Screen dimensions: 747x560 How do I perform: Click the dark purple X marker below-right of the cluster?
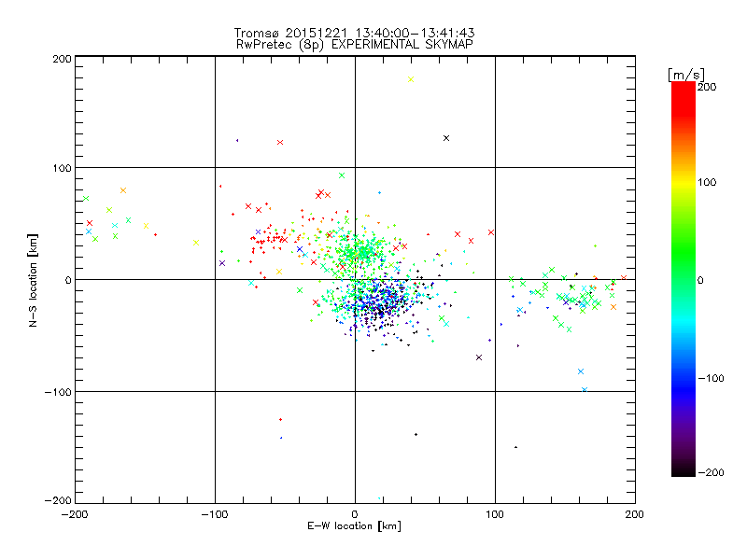click(x=479, y=357)
